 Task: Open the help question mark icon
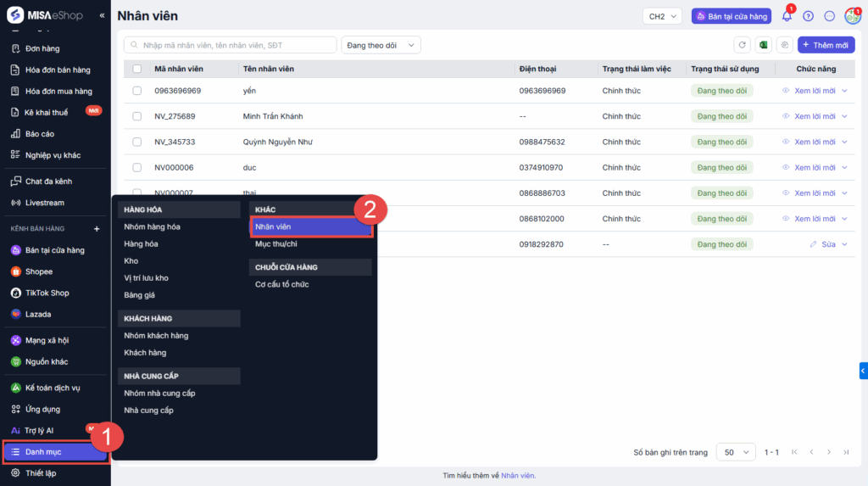[808, 16]
